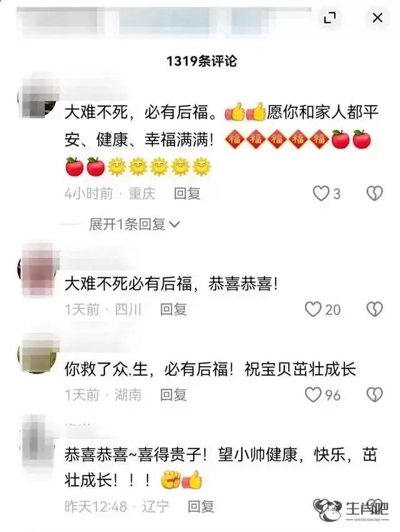
Task: Expand the 1 hidden reply
Action: coord(134,224)
